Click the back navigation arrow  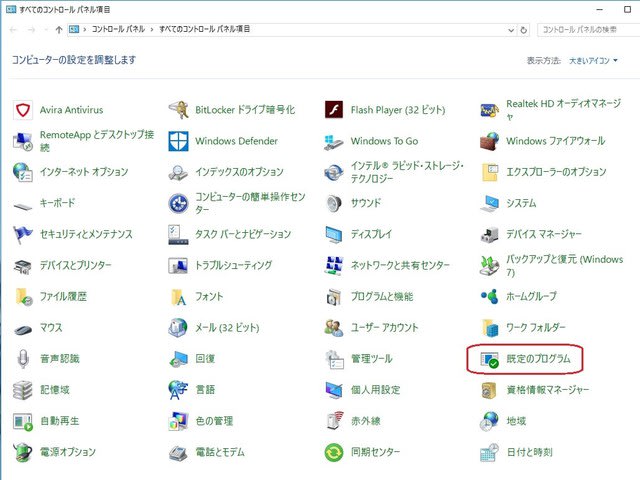tap(13, 29)
